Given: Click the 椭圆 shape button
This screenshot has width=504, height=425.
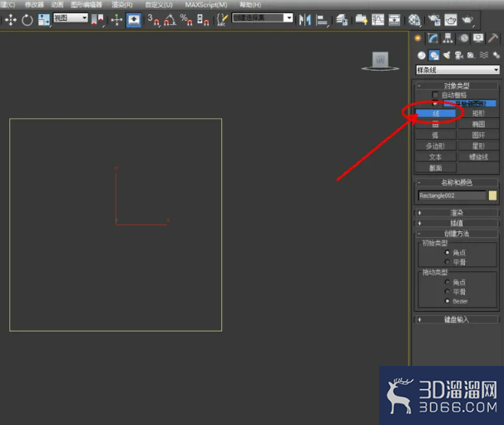Looking at the screenshot, I should tap(478, 124).
